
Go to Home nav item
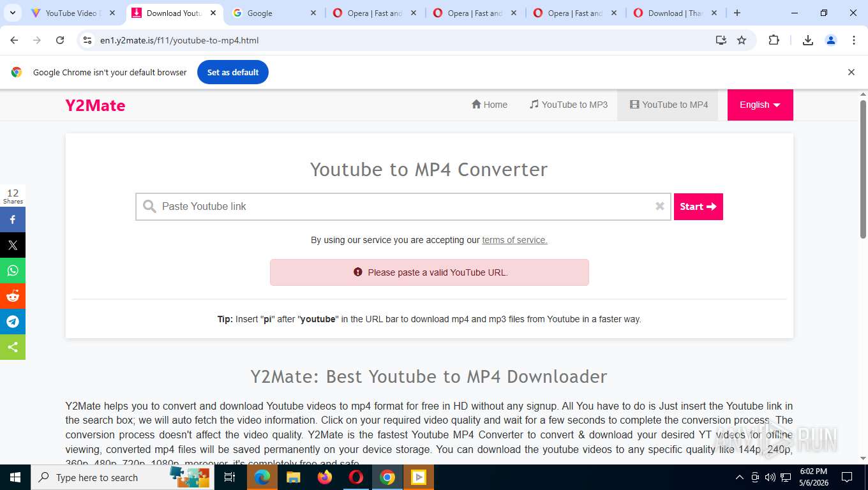[x=490, y=105]
